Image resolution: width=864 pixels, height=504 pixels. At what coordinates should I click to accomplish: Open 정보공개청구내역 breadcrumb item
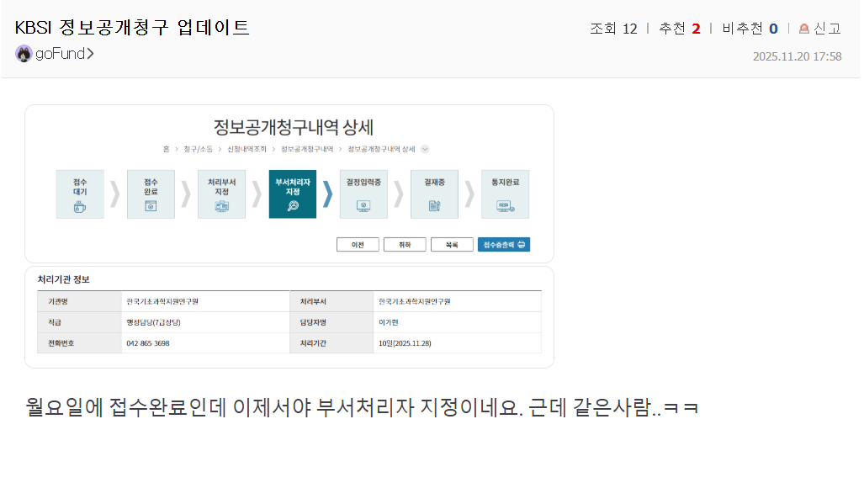[x=307, y=149]
